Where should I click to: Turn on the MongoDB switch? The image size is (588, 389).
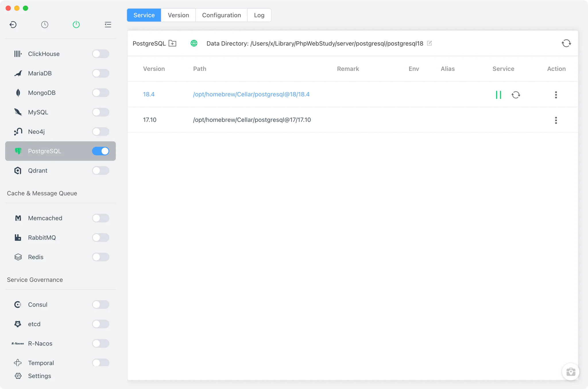tap(100, 93)
